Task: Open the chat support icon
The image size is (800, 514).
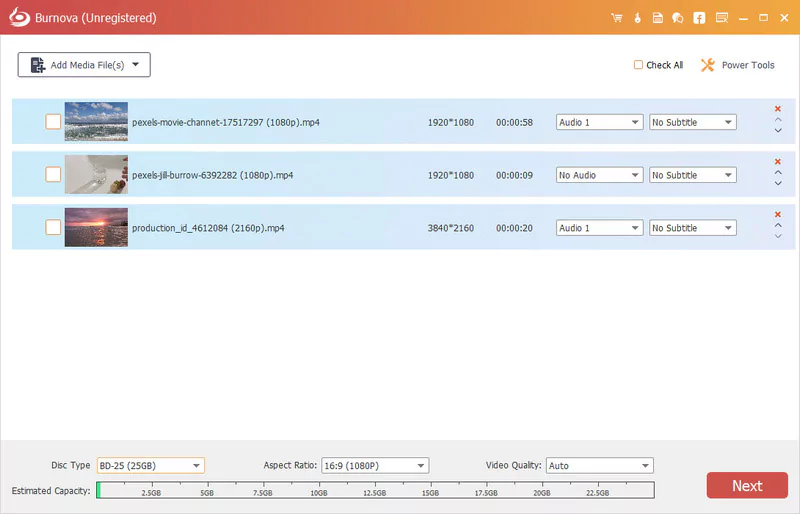Action: [x=678, y=18]
